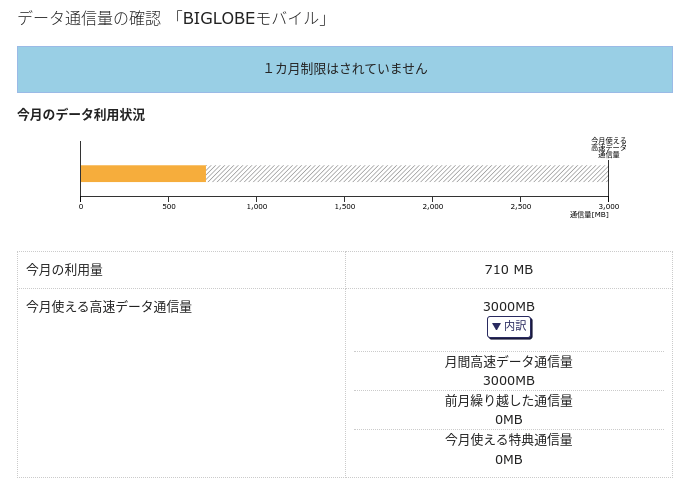Click the 500 axis tick label
The height and width of the screenshot is (478, 684).
click(x=169, y=207)
